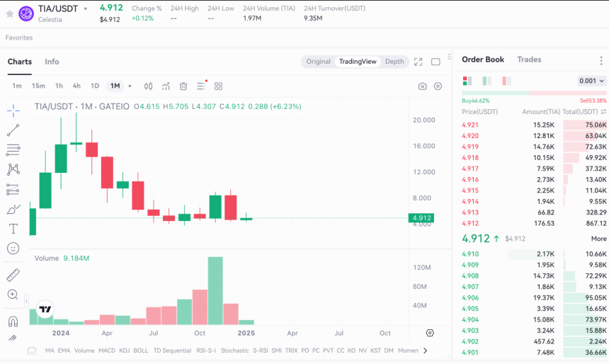Show more indicators with right arrow
The height and width of the screenshot is (364, 609).
click(x=426, y=351)
